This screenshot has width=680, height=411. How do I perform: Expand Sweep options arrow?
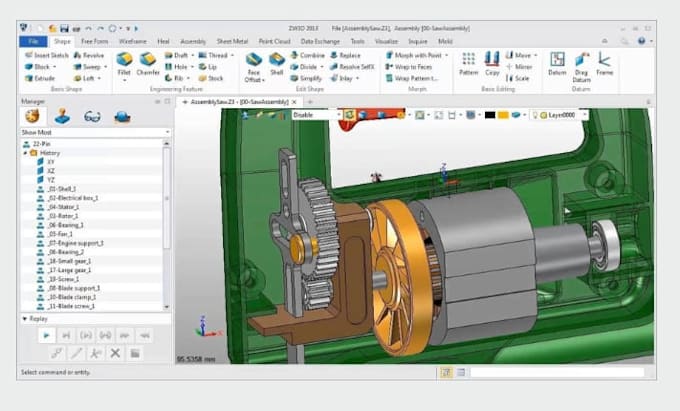pyautogui.click(x=105, y=67)
